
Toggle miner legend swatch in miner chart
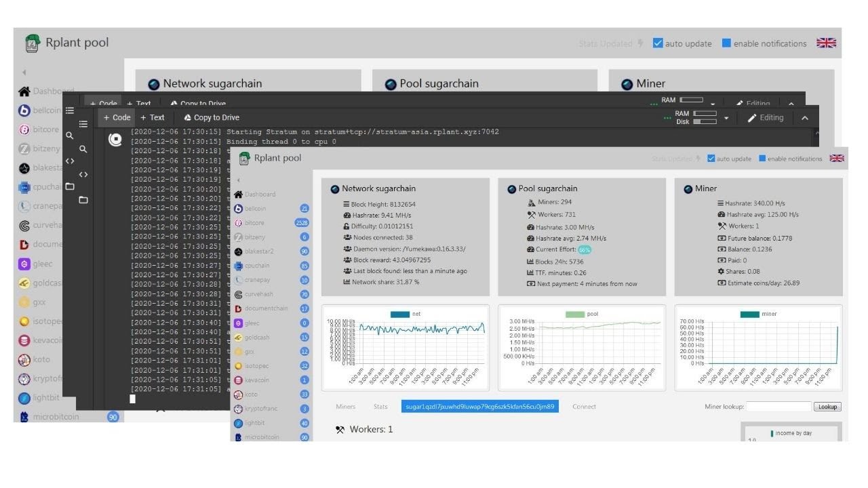point(750,314)
